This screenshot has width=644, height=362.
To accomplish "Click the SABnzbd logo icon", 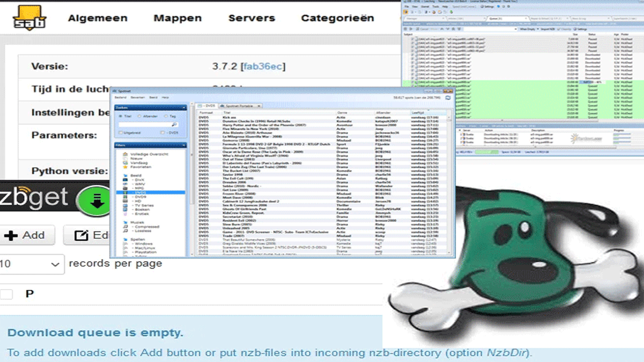I will tap(30, 17).
